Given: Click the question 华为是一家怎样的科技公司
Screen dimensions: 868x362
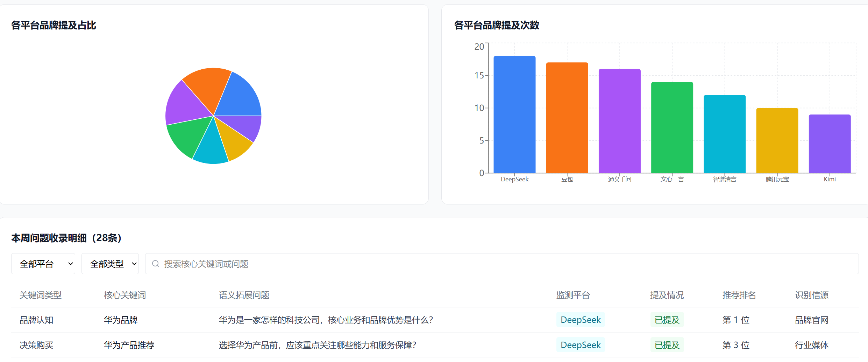Looking at the screenshot, I should [x=326, y=320].
